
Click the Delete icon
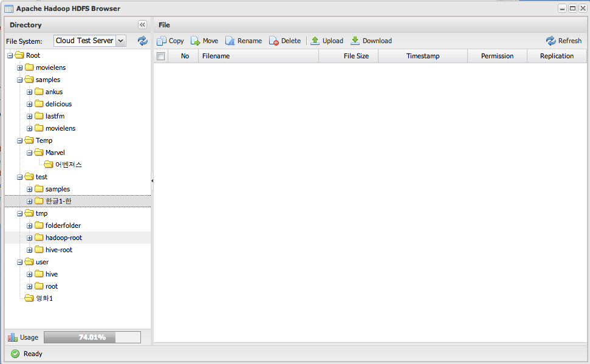click(275, 41)
